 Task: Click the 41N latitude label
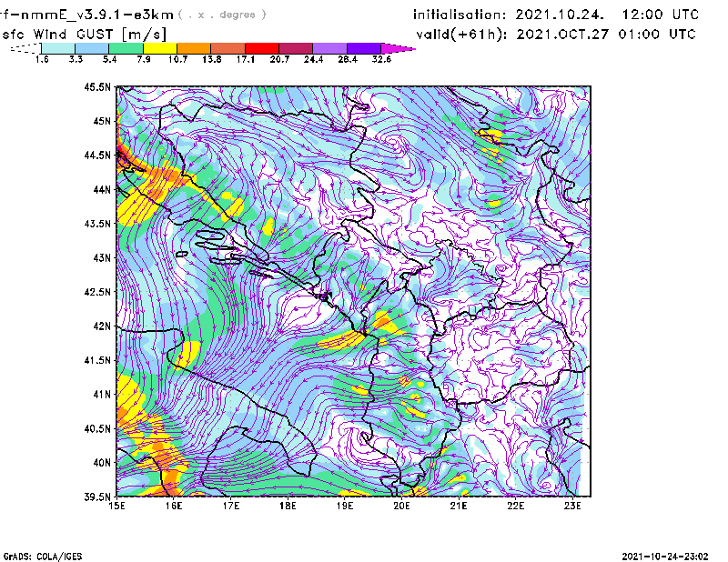tap(102, 395)
